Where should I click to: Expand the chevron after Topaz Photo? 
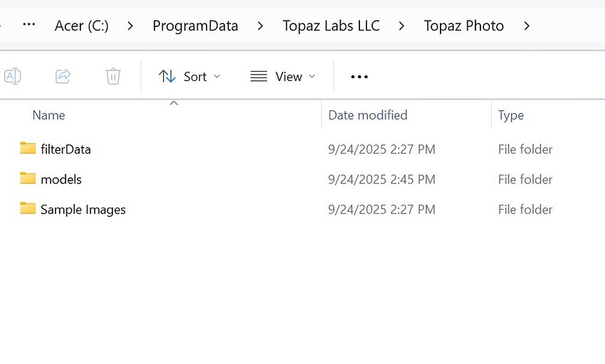tap(527, 26)
